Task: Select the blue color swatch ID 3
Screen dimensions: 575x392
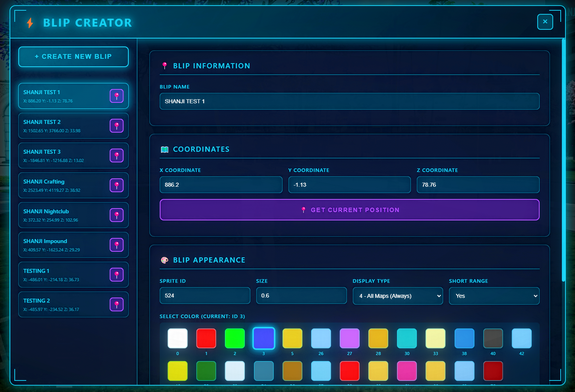Action: (263, 338)
